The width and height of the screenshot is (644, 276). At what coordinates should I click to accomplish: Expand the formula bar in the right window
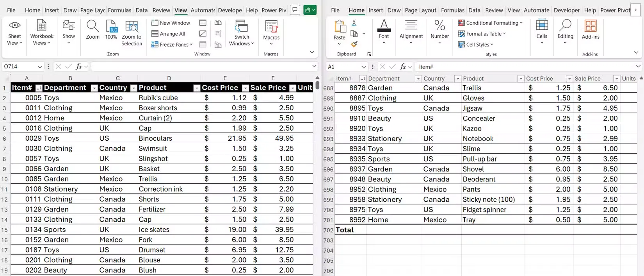tap(638, 66)
